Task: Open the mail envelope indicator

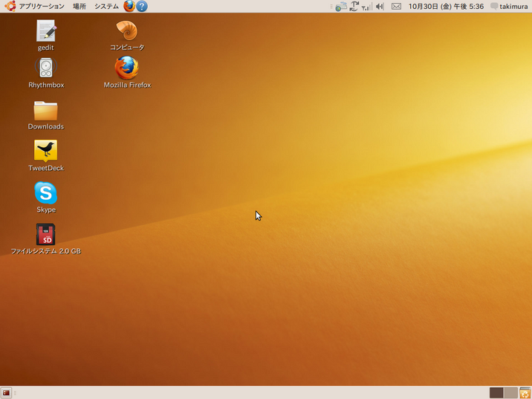Action: coord(396,7)
